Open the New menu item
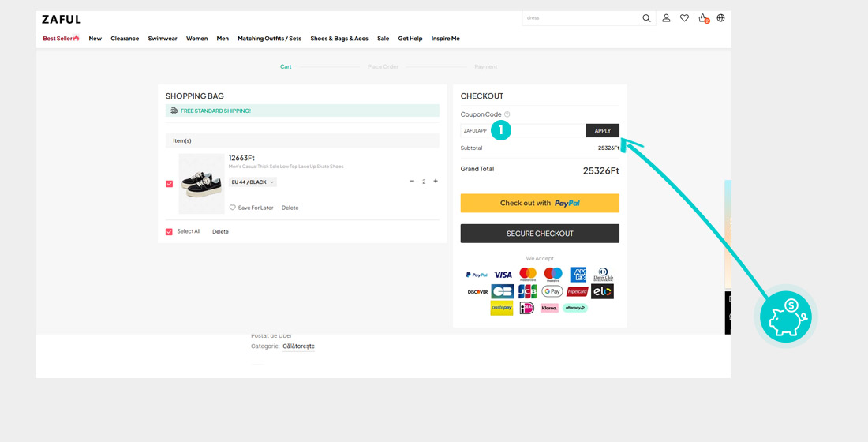The image size is (868, 442). coord(95,38)
